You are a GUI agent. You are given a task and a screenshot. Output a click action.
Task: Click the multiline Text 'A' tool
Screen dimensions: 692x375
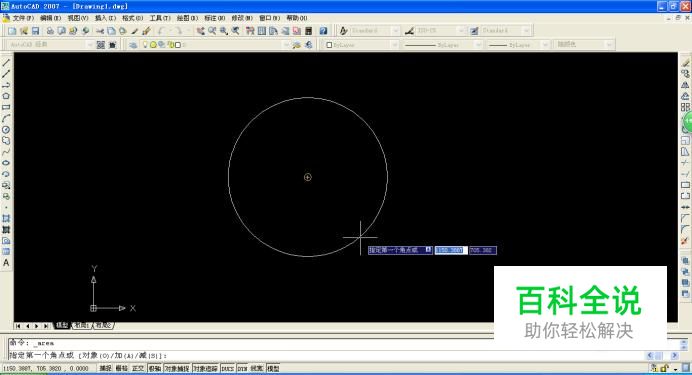click(x=6, y=262)
